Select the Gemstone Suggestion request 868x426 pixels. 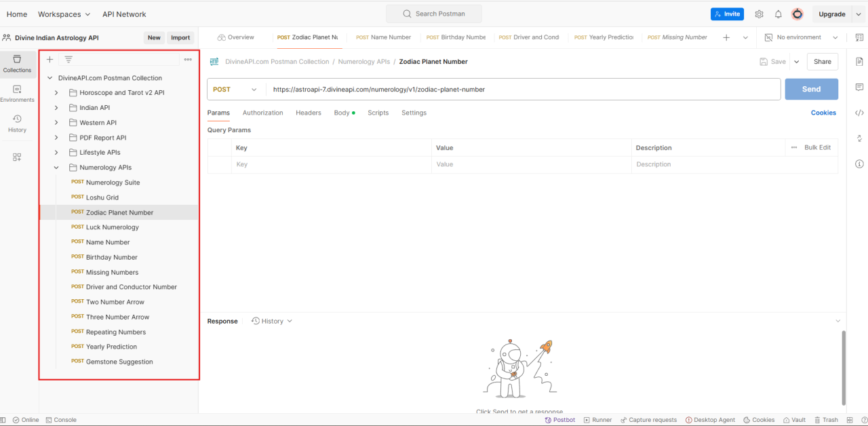point(119,362)
